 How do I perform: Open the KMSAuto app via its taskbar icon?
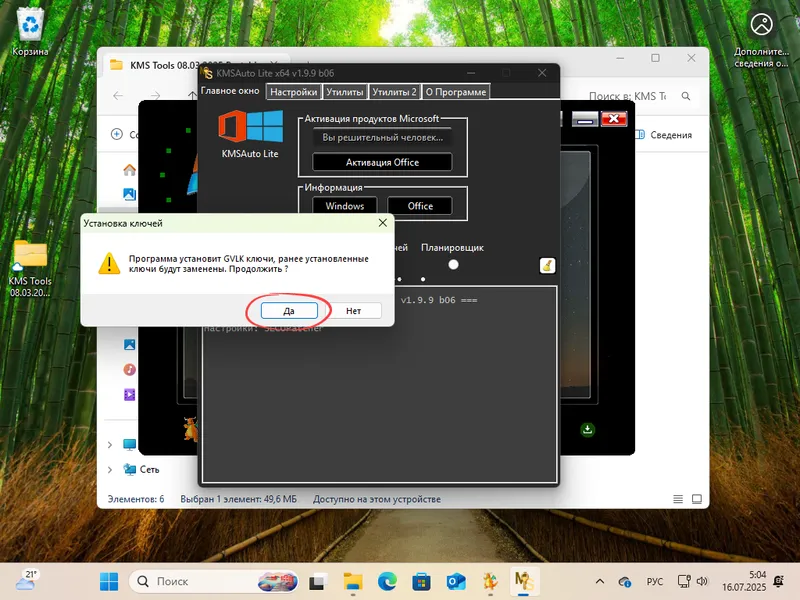524,580
